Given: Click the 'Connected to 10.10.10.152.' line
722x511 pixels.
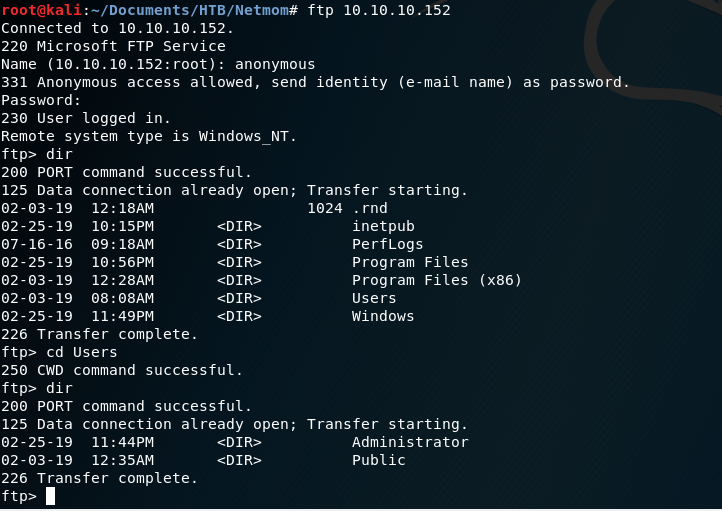Looking at the screenshot, I should click(117, 28).
